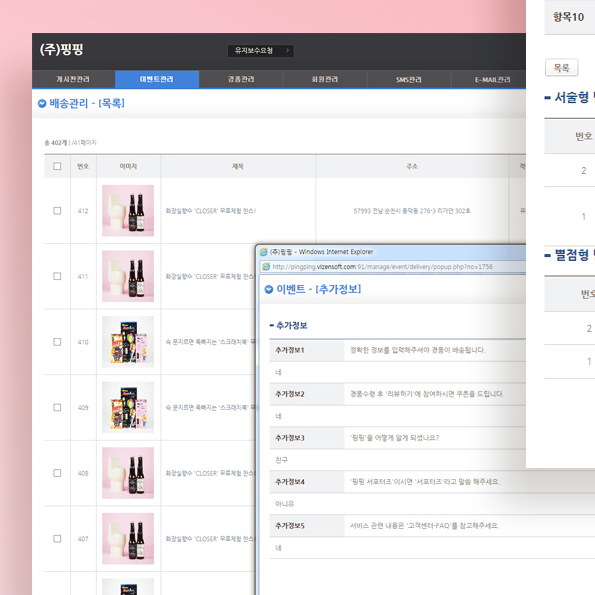Click the product thumbnail in row 411
Image resolution: width=595 pixels, height=595 pixels.
(x=128, y=276)
